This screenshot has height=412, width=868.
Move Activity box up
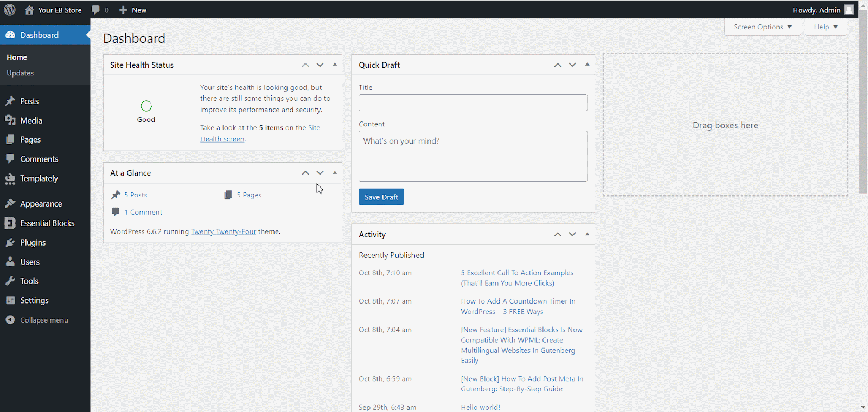[x=558, y=235]
